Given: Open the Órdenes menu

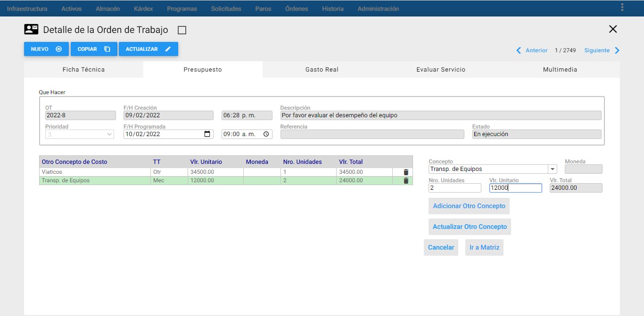Looking at the screenshot, I should 297,8.
